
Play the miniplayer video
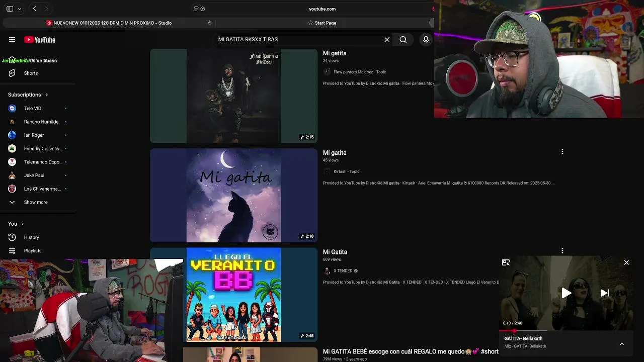pos(567,293)
